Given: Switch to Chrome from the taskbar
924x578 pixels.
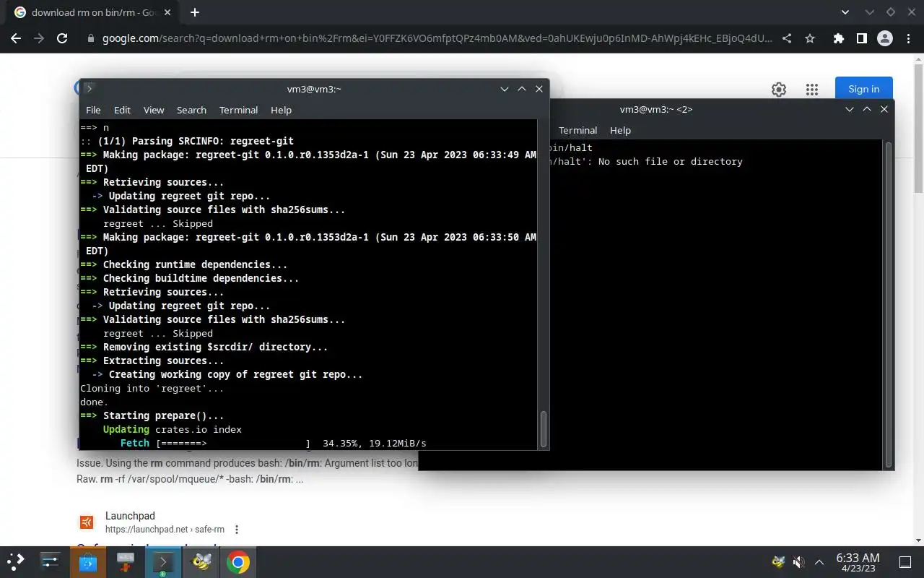Looking at the screenshot, I should (x=238, y=561).
